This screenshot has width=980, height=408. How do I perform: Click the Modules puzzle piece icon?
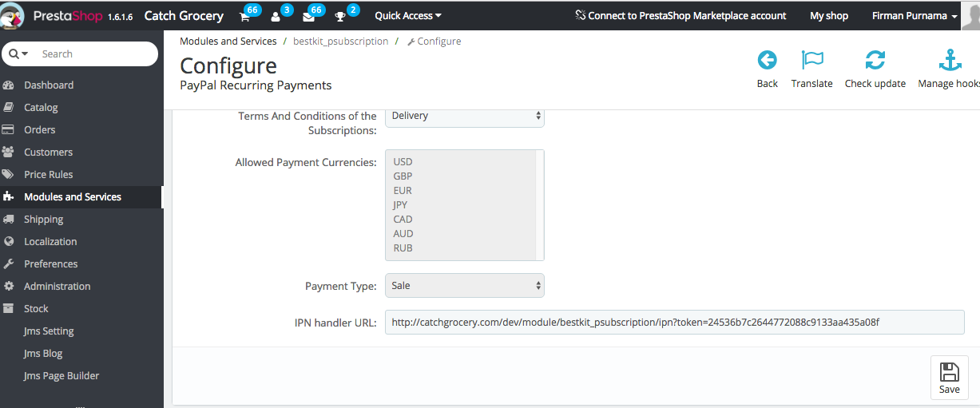coord(9,196)
